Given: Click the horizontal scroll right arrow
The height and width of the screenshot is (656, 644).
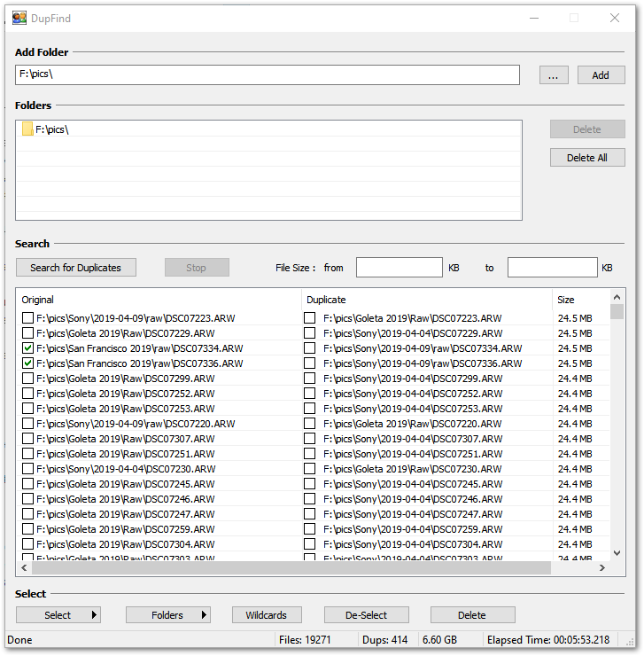Looking at the screenshot, I should [602, 567].
